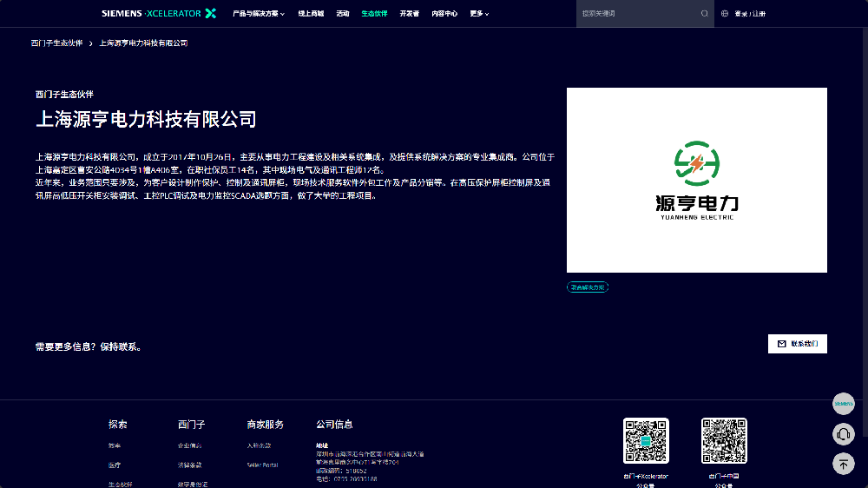868x488 pixels.
Task: Open the 活动 menu item
Action: [343, 13]
